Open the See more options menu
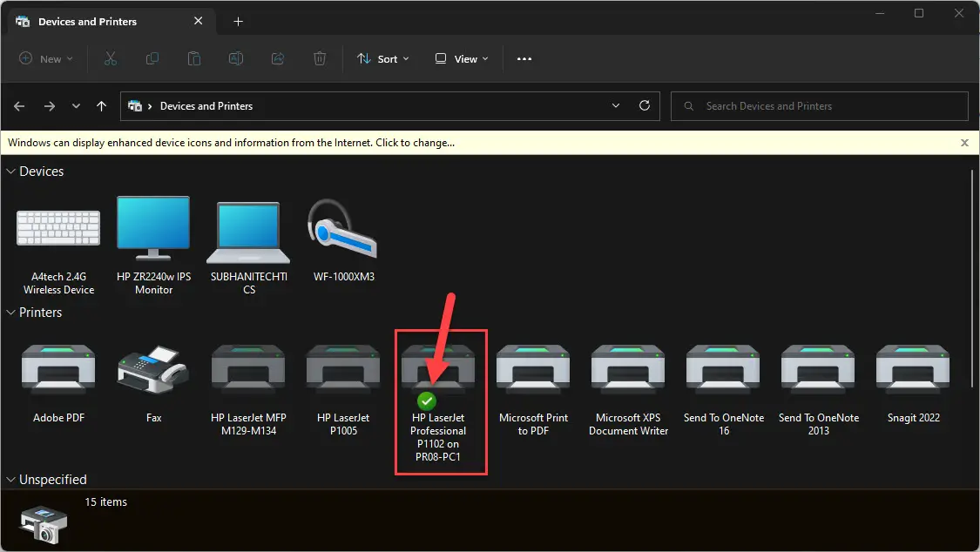This screenshot has width=980, height=552. click(x=524, y=58)
